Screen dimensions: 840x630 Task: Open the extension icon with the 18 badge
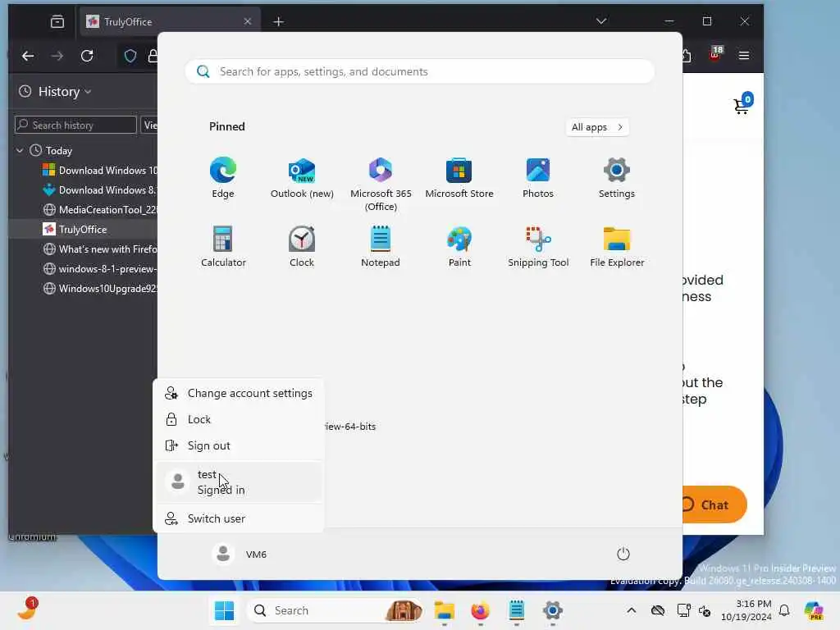[x=715, y=54]
